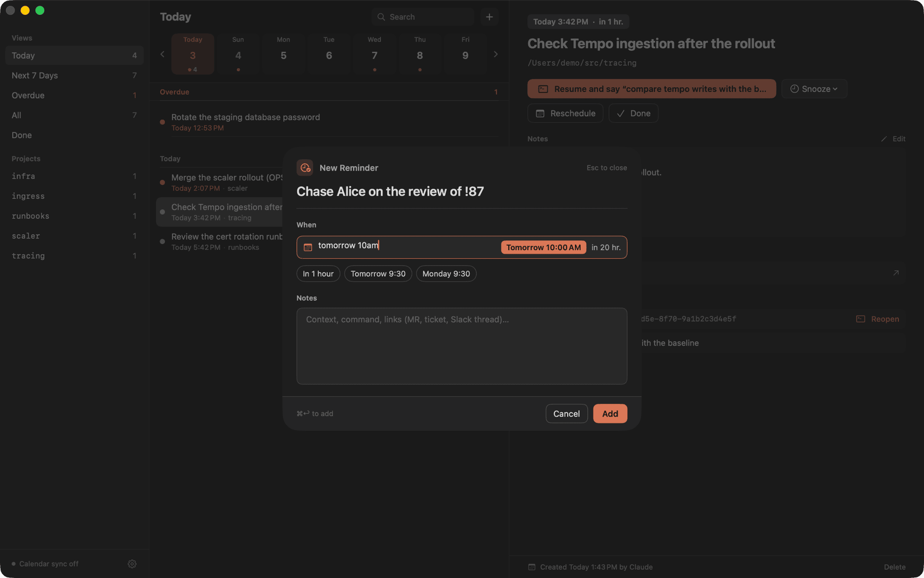
Task: Go to next week with right chevron
Action: point(495,54)
